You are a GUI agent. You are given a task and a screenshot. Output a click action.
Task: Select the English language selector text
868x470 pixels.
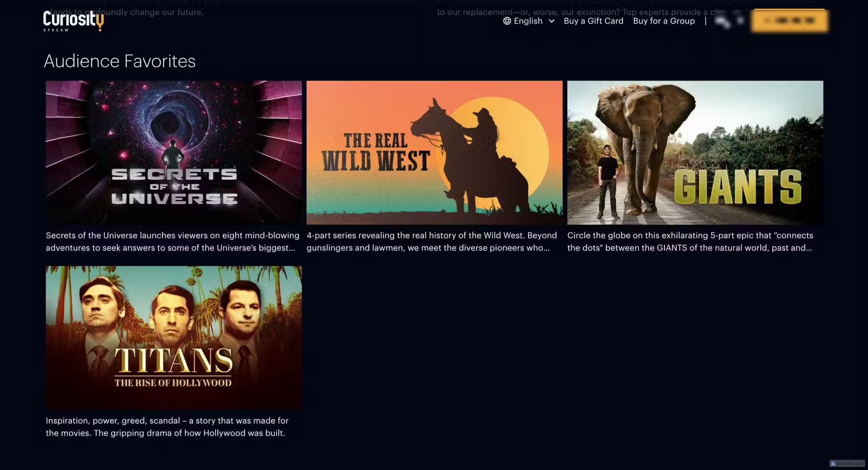click(x=528, y=21)
